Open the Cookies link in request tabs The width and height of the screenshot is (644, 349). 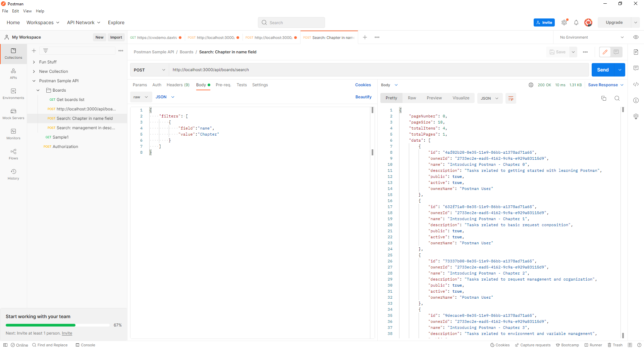point(363,85)
